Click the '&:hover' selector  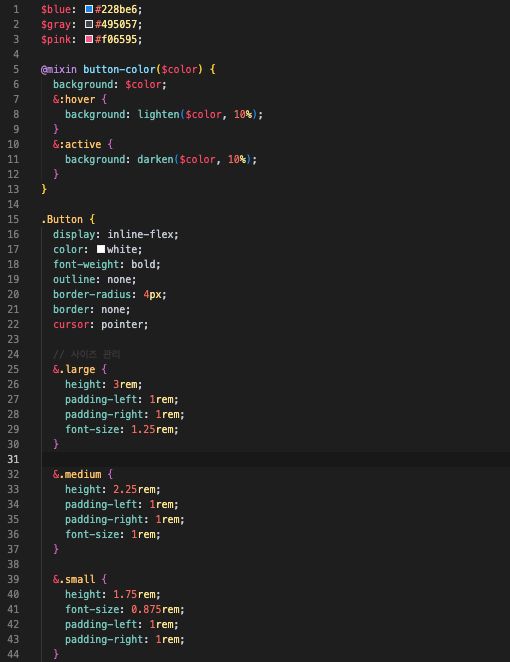(74, 99)
